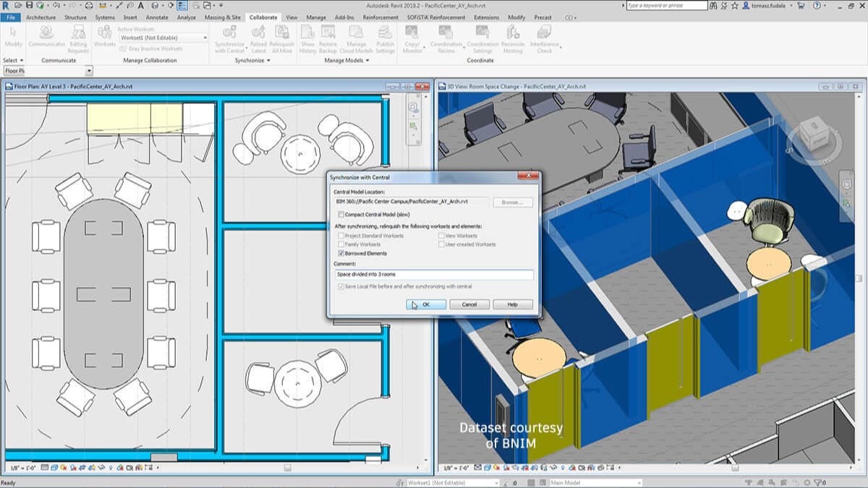Open the Massing & Site tab
The height and width of the screenshot is (488, 868).
[222, 17]
